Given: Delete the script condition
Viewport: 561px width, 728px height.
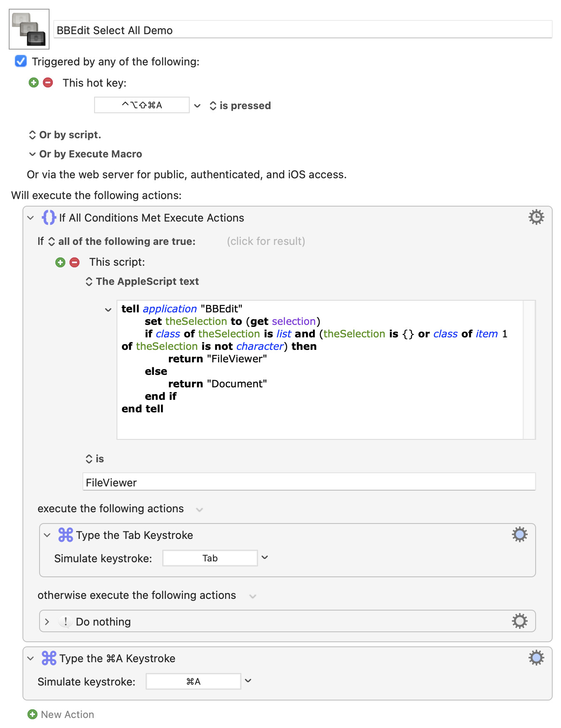Looking at the screenshot, I should click(74, 262).
